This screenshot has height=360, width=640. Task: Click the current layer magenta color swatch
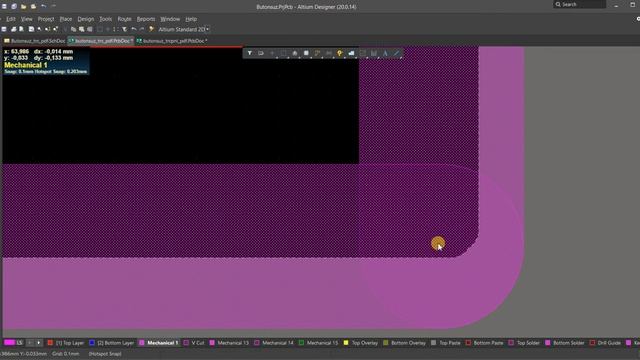click(x=9, y=343)
